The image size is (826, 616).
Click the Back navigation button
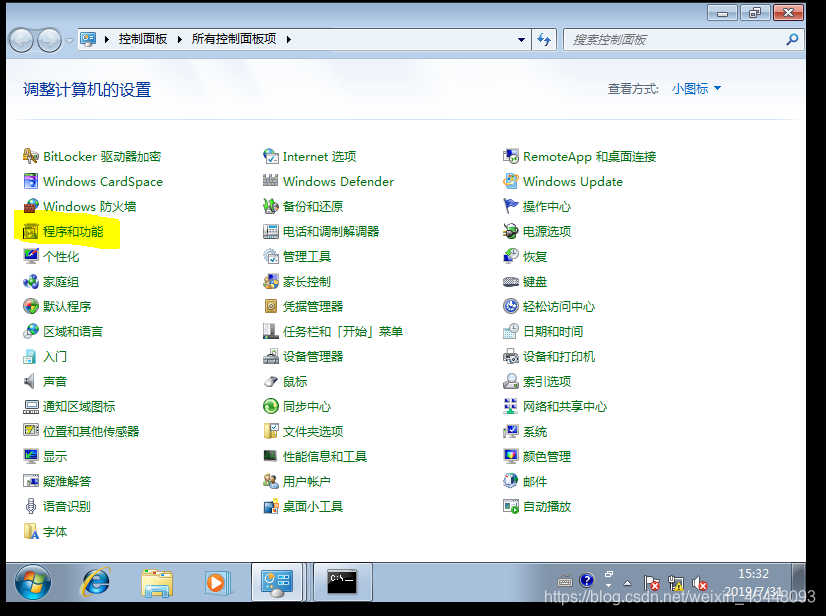point(22,40)
